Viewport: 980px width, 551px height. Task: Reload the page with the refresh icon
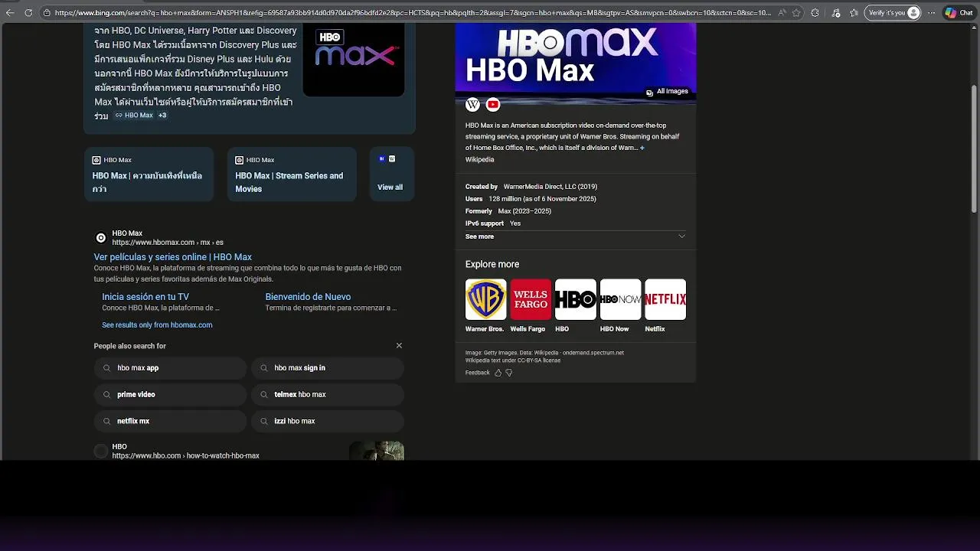point(28,13)
